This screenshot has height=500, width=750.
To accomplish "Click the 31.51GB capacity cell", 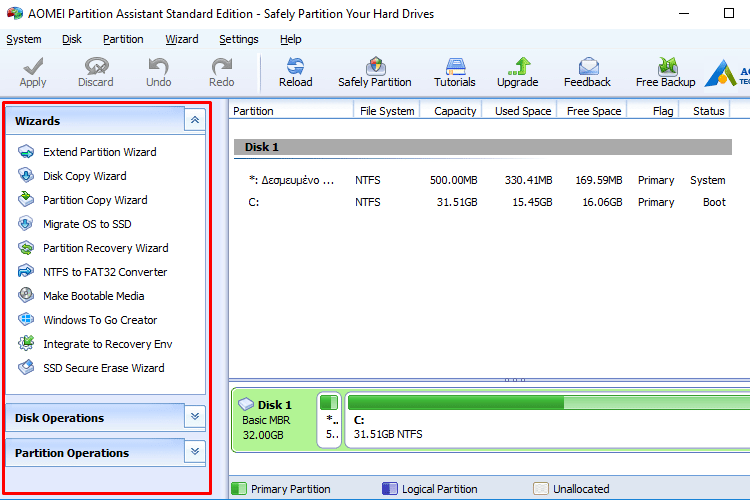I will click(457, 202).
